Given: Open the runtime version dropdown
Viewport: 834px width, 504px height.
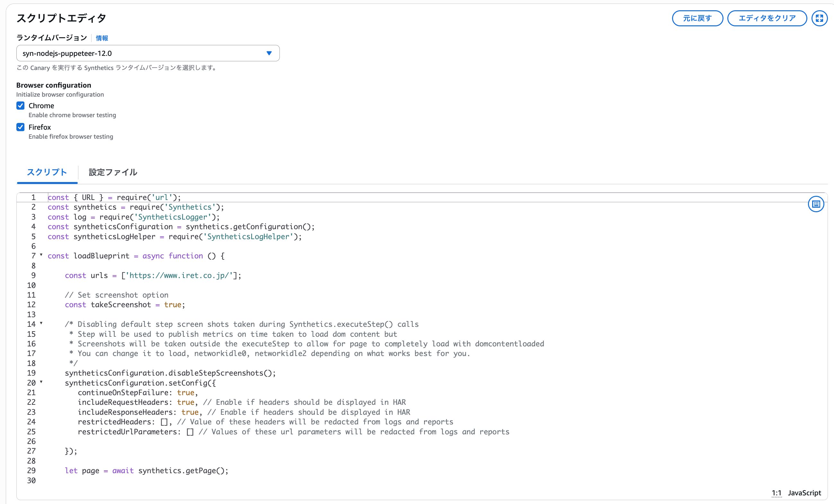Looking at the screenshot, I should [147, 53].
